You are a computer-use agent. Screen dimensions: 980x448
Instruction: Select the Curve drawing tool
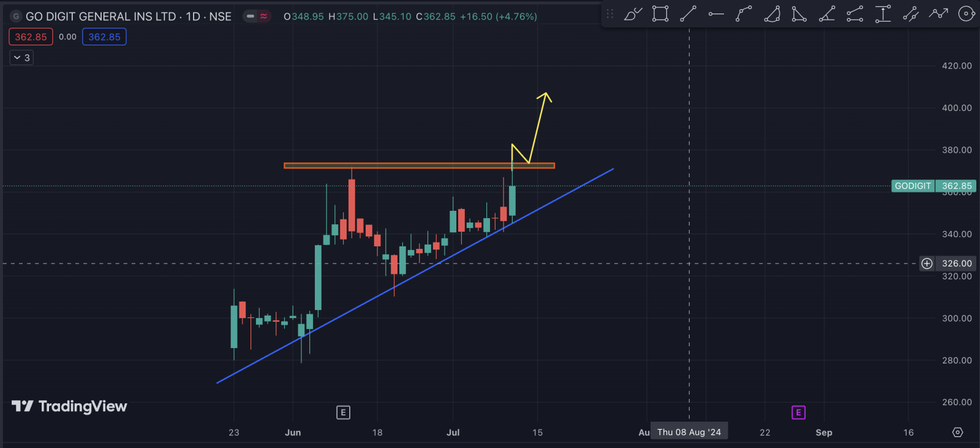tap(744, 13)
